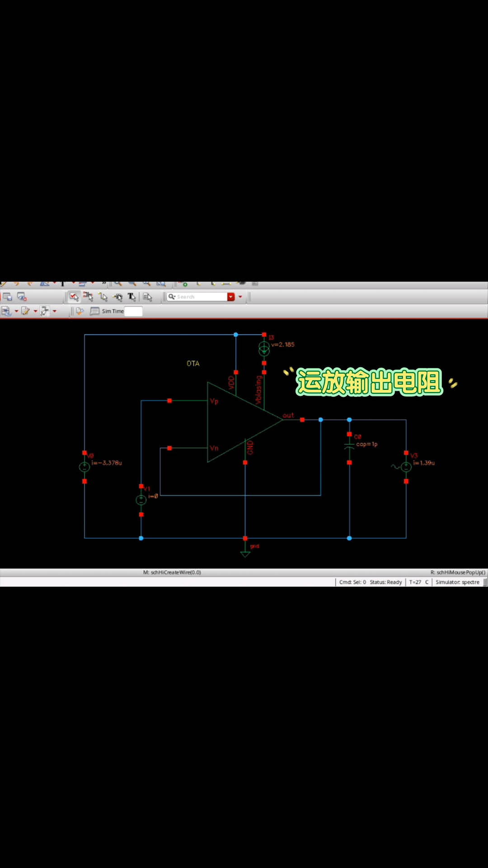Click the stacked windows icon in the toolbar

(8, 297)
